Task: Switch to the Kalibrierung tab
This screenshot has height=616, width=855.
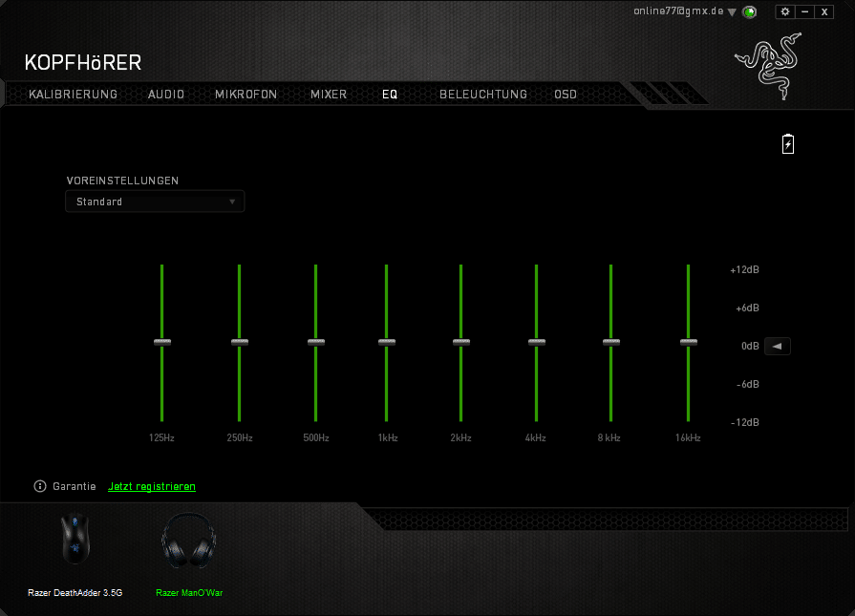Action: pos(73,95)
